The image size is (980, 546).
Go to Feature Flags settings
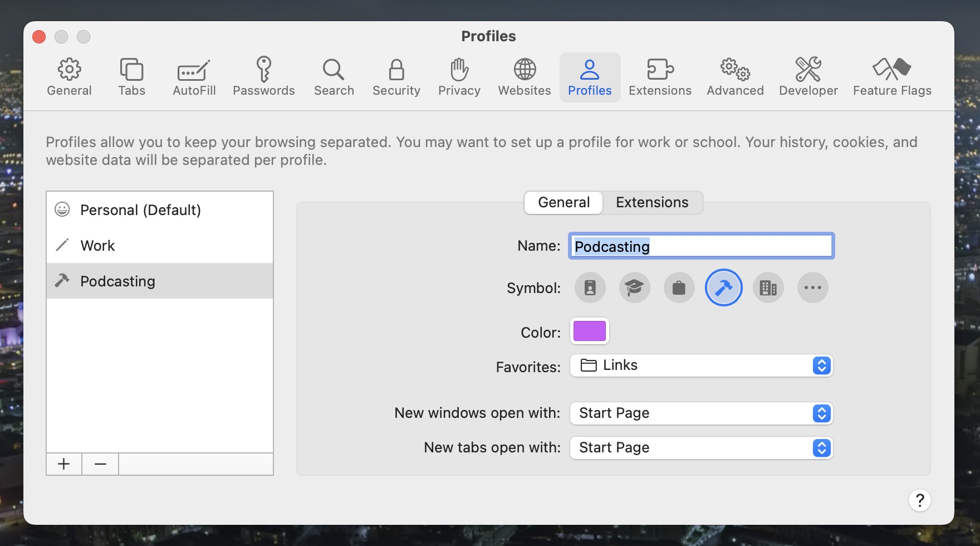(x=891, y=77)
